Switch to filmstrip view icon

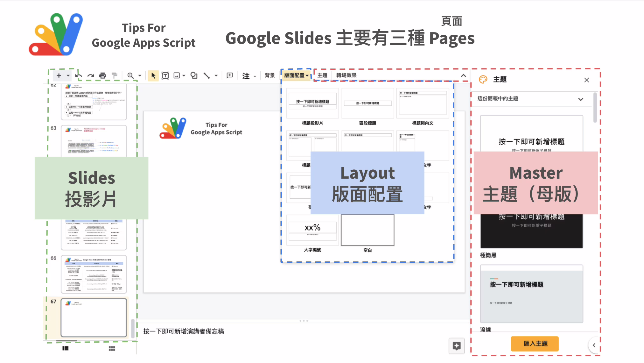pos(66,348)
